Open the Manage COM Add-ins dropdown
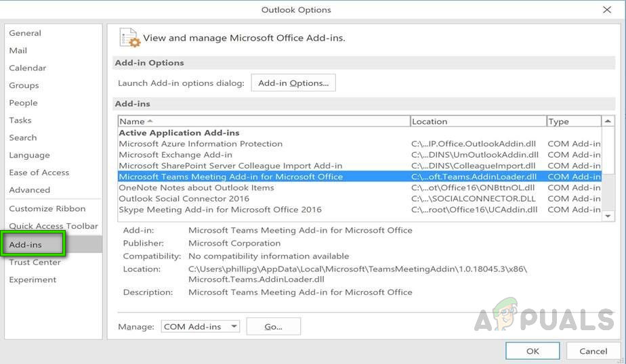 (201, 326)
